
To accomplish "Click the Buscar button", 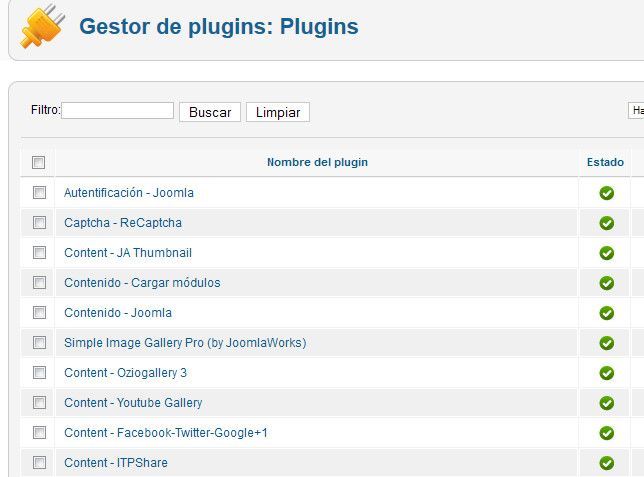I will pos(210,112).
